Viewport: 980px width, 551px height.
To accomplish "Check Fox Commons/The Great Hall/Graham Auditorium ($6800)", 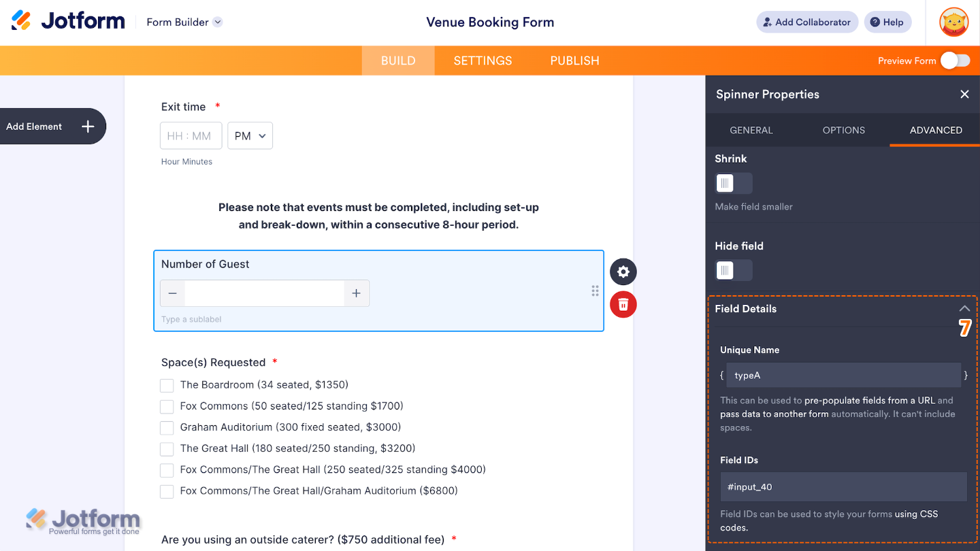I will click(167, 491).
